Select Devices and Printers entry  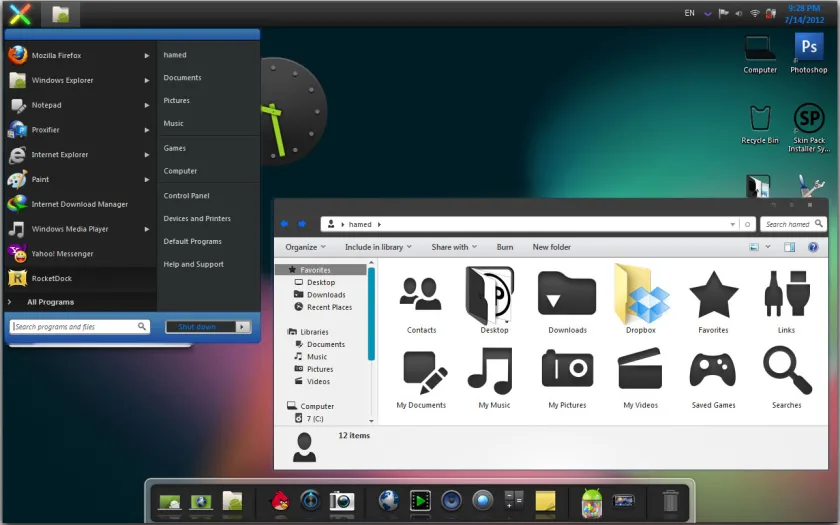197,219
